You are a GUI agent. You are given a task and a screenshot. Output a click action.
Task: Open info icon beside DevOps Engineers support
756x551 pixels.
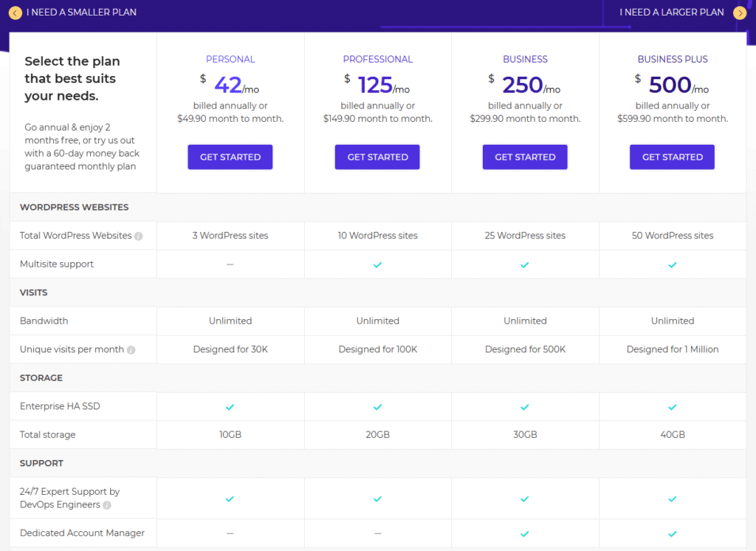107,505
